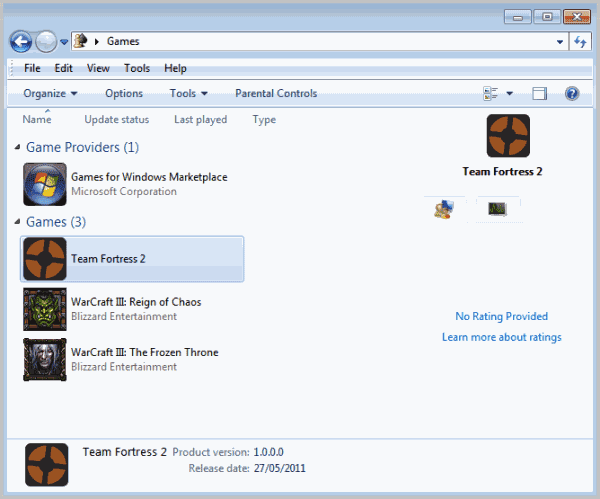Select Games for Windows Marketplace icon
The width and height of the screenshot is (600, 499).
(45, 184)
